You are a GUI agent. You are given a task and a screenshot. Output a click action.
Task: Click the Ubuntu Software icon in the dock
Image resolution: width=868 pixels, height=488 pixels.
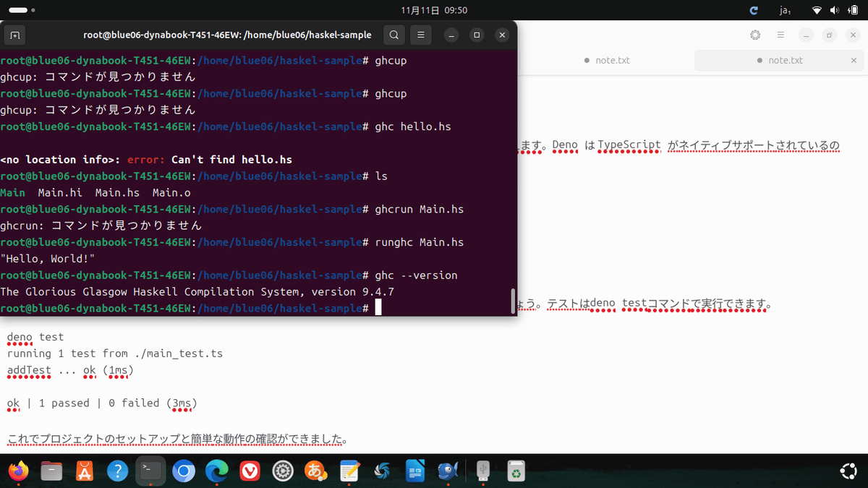tap(84, 471)
